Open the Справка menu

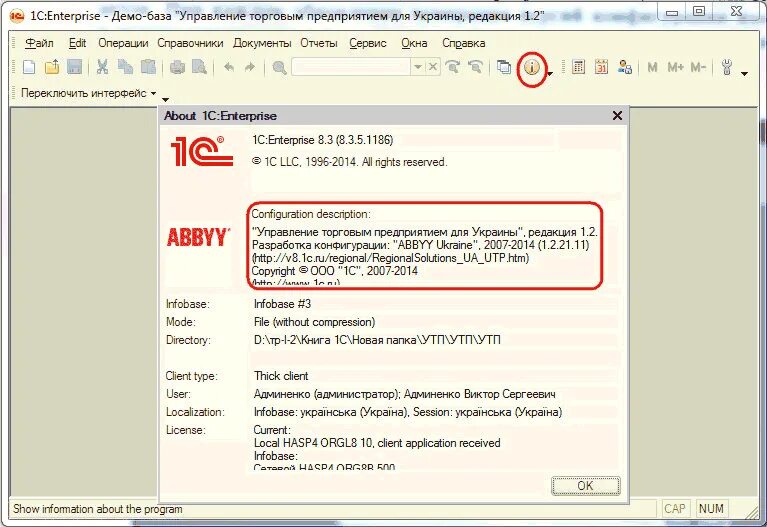click(x=464, y=43)
